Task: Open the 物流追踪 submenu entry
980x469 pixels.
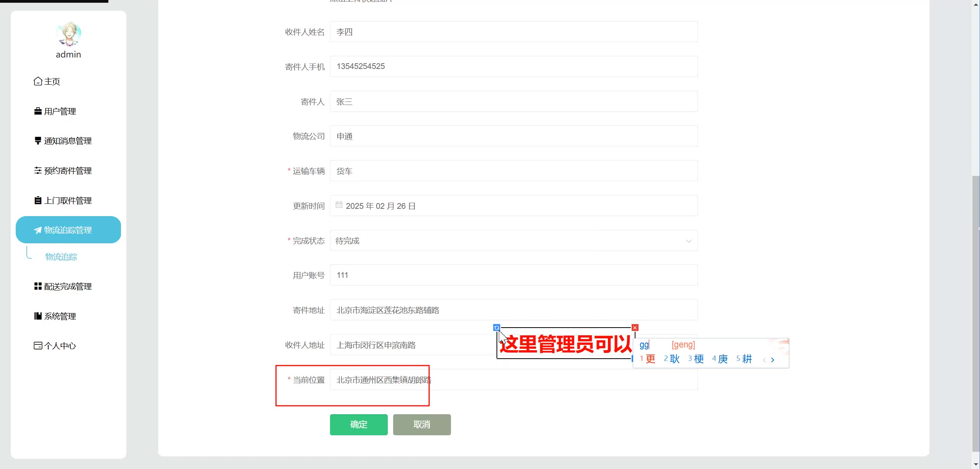Action: 61,257
